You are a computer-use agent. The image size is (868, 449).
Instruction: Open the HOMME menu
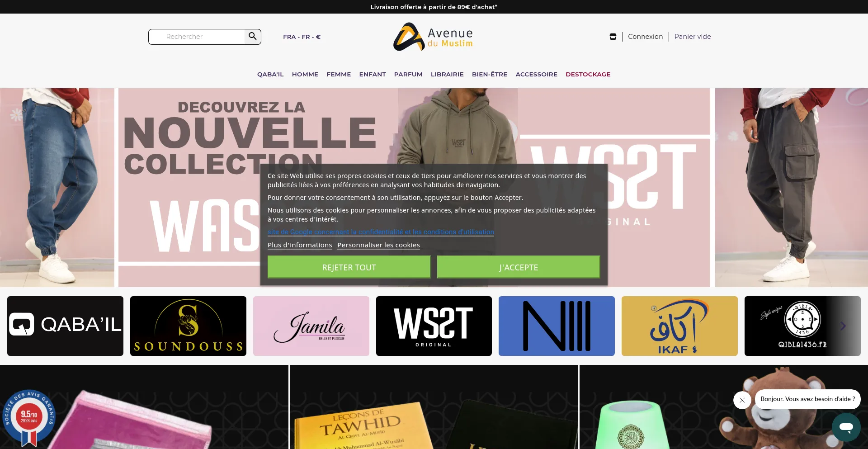(305, 75)
